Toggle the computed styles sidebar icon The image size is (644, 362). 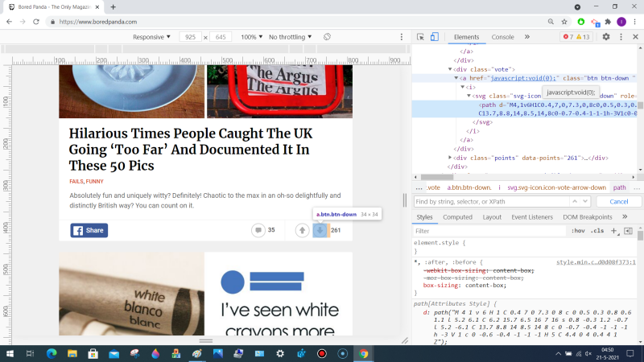coord(628,231)
